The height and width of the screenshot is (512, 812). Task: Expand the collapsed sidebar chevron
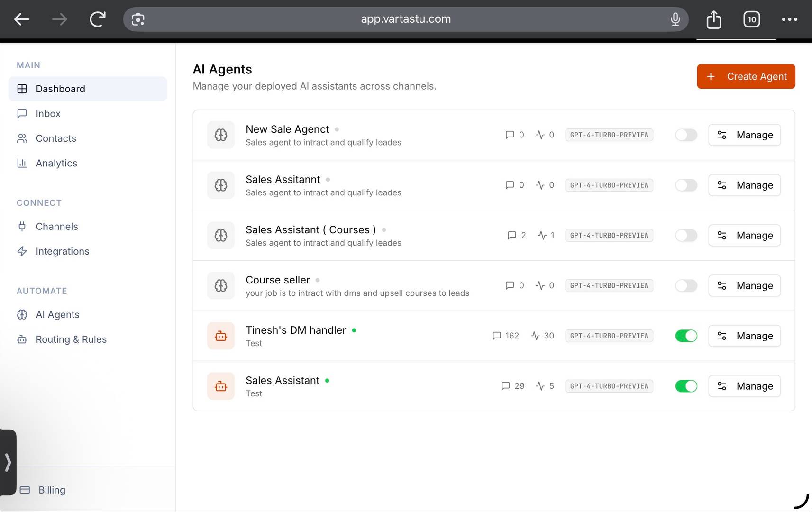[8, 462]
